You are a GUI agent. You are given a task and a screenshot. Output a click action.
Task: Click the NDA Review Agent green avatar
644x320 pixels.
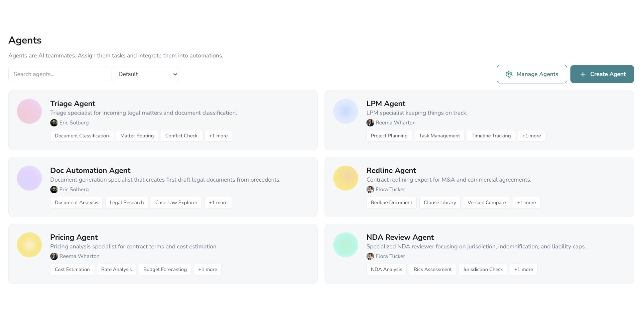(346, 245)
